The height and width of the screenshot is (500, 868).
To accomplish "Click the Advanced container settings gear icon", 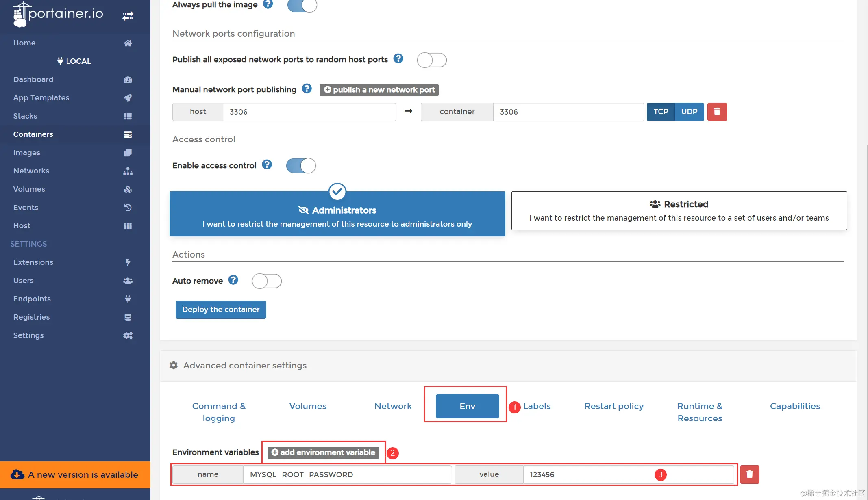I will click(x=174, y=365).
